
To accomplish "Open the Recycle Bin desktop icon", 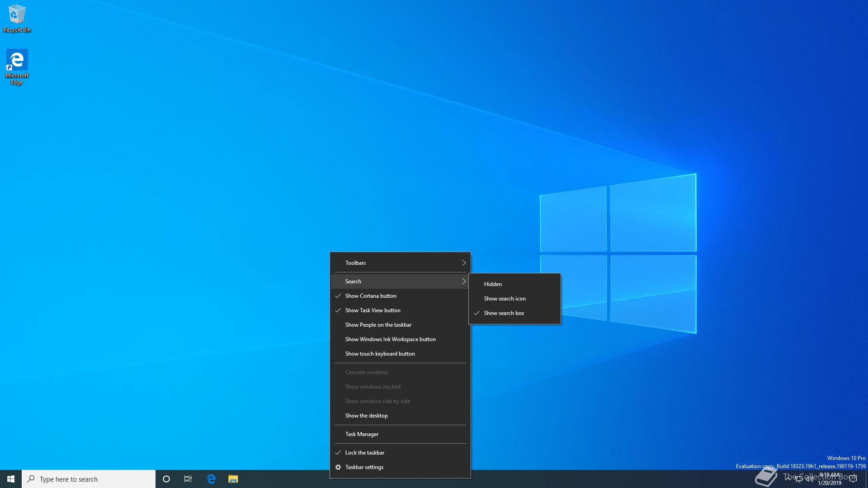I will coord(17,19).
